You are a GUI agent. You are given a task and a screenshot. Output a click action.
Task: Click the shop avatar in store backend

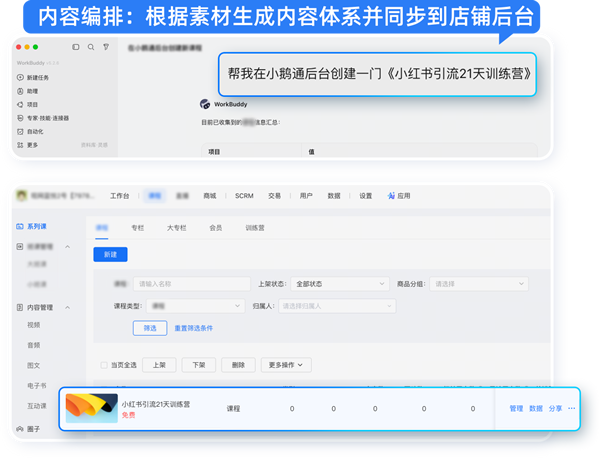(x=22, y=196)
